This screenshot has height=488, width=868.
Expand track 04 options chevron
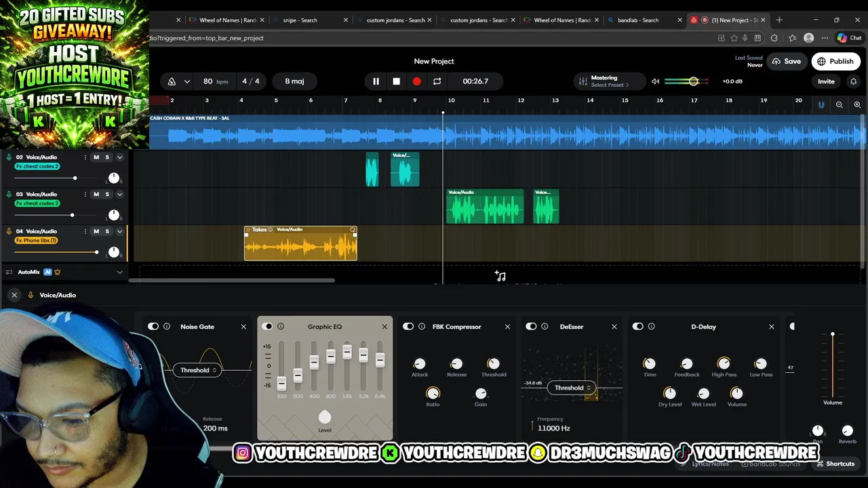pyautogui.click(x=119, y=231)
